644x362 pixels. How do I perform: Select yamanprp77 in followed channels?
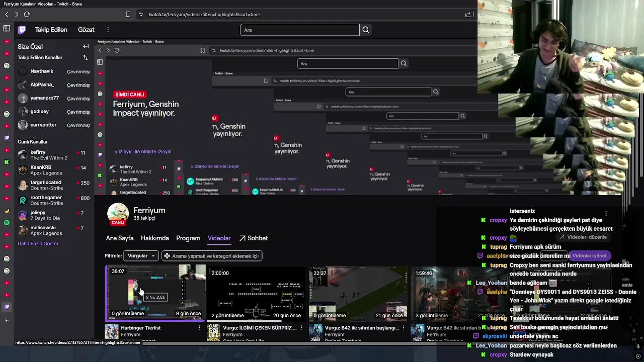pyautogui.click(x=54, y=98)
